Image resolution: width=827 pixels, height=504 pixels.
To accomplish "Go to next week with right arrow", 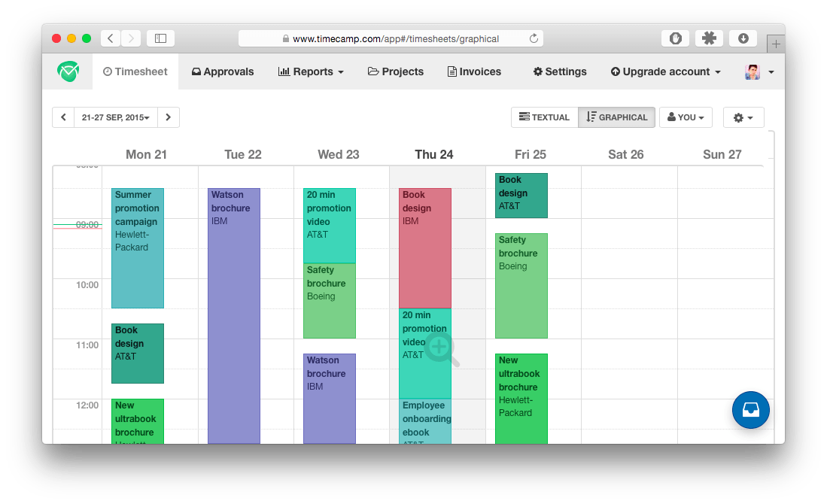I will point(169,117).
